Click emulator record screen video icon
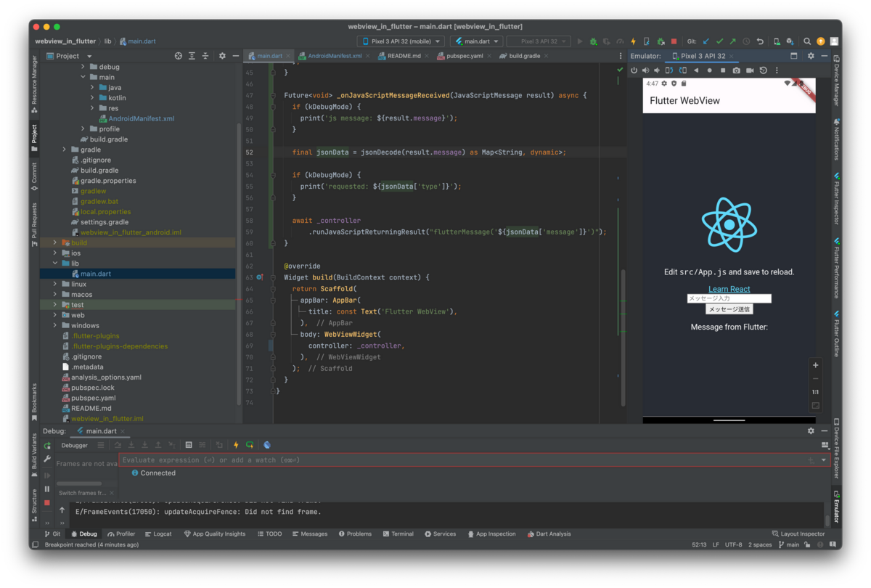 pyautogui.click(x=750, y=70)
